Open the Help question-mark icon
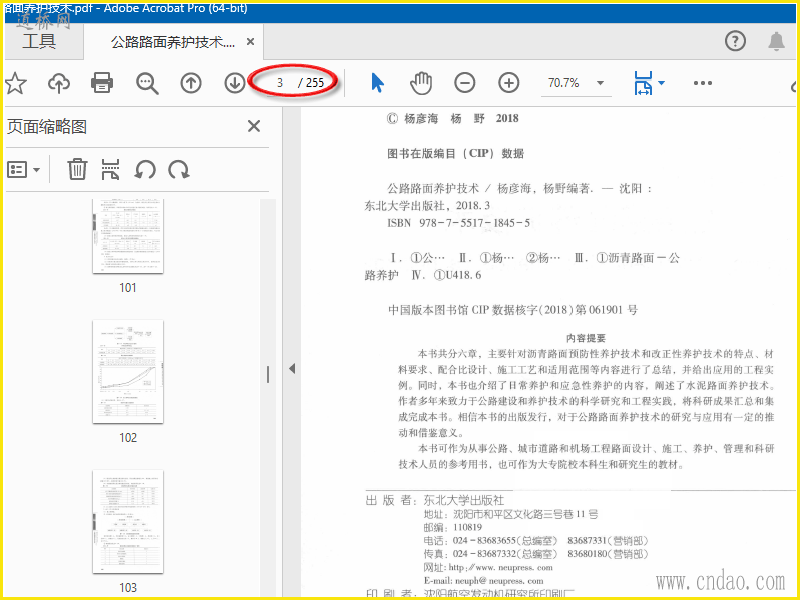Image resolution: width=800 pixels, height=600 pixels. [735, 41]
